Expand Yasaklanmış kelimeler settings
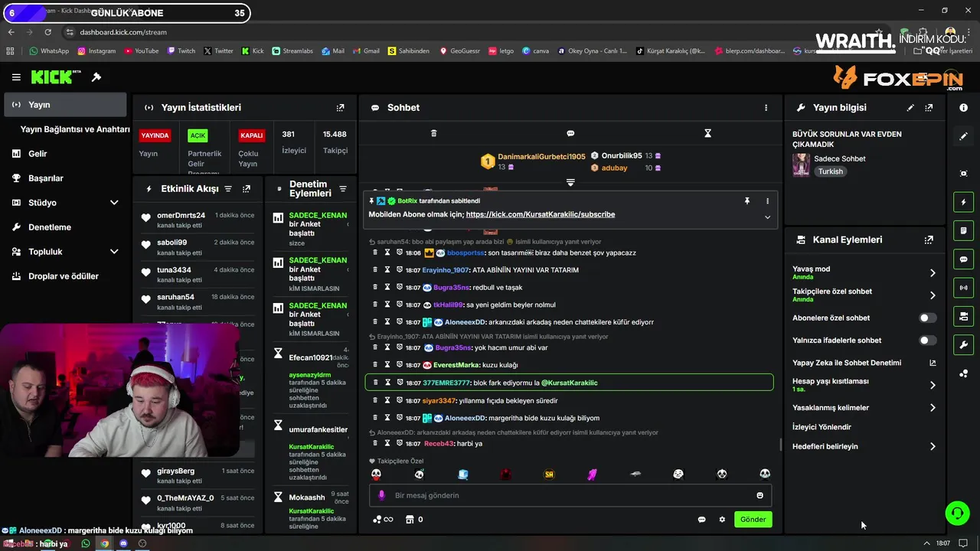 coord(933,408)
